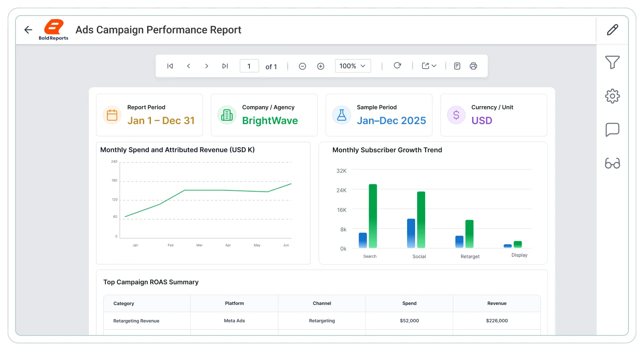644x351 pixels.
Task: Refresh the report
Action: click(x=397, y=65)
